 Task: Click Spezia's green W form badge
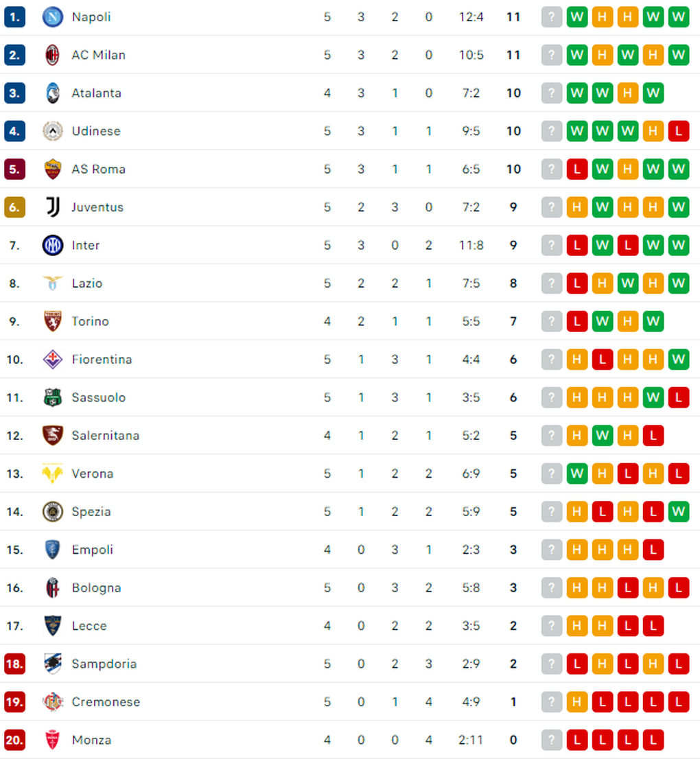point(678,512)
